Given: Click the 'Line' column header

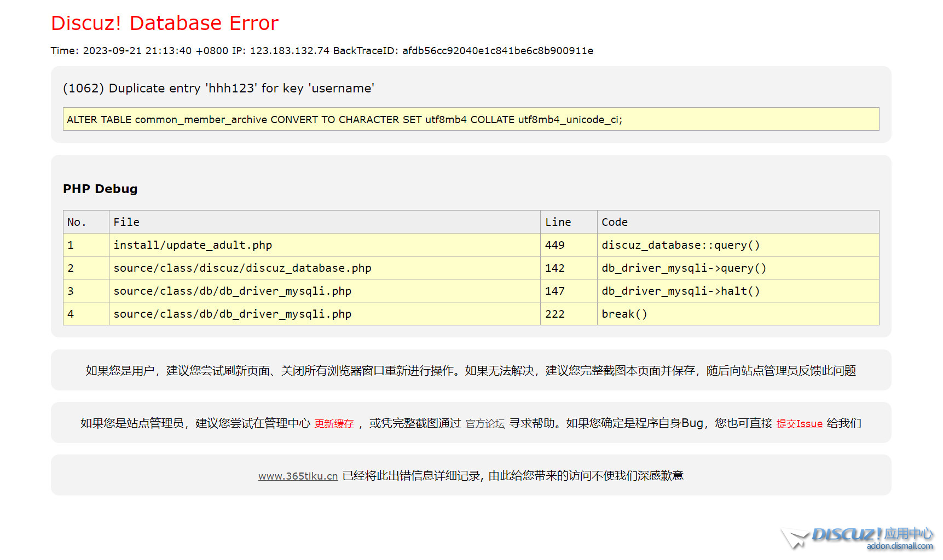Looking at the screenshot, I should coord(569,222).
